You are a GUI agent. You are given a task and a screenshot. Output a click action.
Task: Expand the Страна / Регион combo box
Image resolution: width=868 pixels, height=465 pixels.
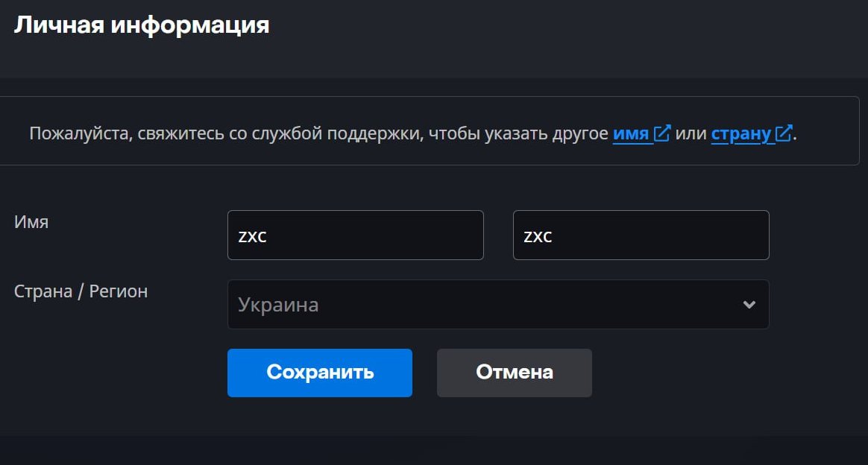tap(498, 304)
